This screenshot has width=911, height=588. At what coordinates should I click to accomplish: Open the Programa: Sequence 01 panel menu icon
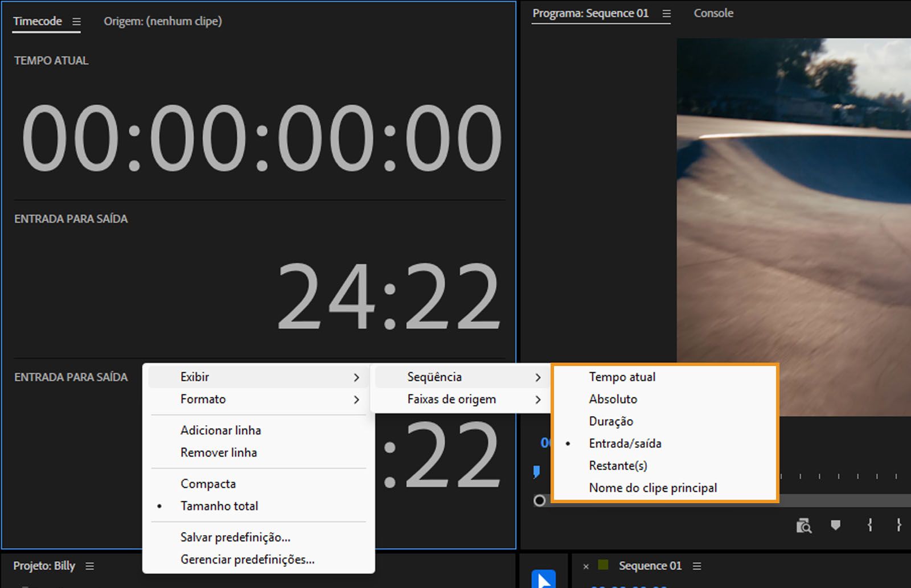pos(666,13)
